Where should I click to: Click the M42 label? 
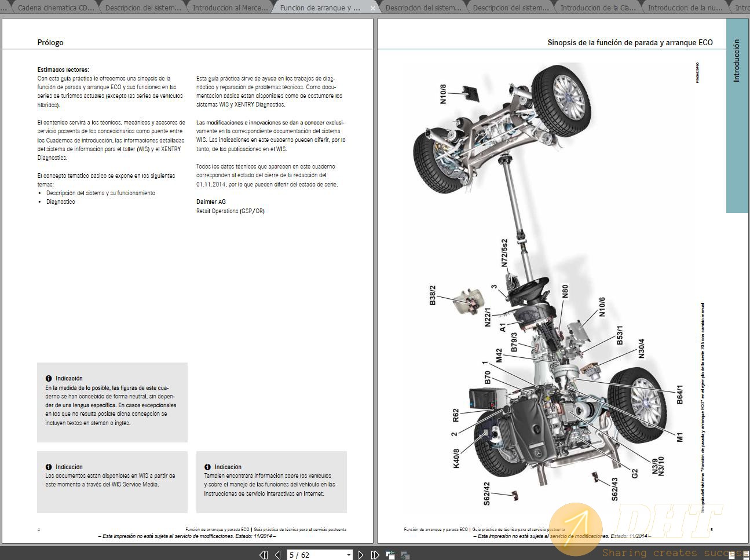click(499, 356)
